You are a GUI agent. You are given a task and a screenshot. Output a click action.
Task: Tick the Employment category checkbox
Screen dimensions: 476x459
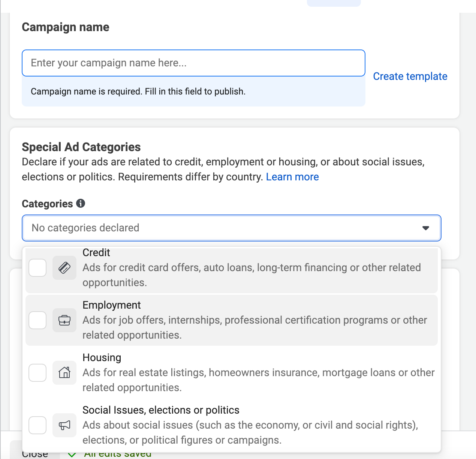37,320
